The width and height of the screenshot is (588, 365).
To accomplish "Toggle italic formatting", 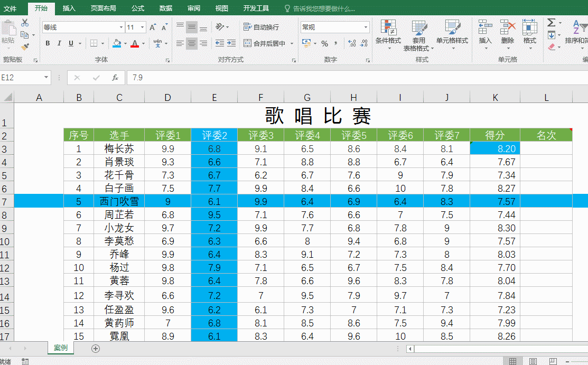I will pyautogui.click(x=59, y=43).
